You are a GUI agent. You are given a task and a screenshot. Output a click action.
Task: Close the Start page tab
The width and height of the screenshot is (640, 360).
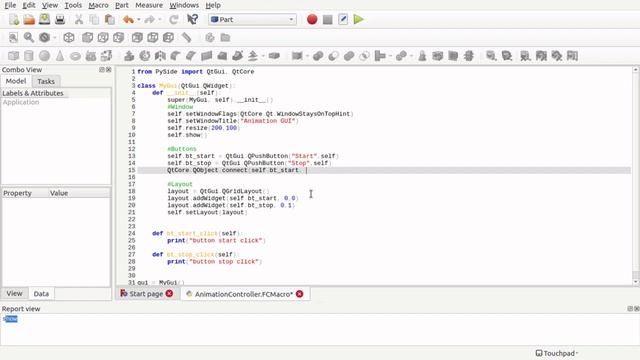(169, 293)
